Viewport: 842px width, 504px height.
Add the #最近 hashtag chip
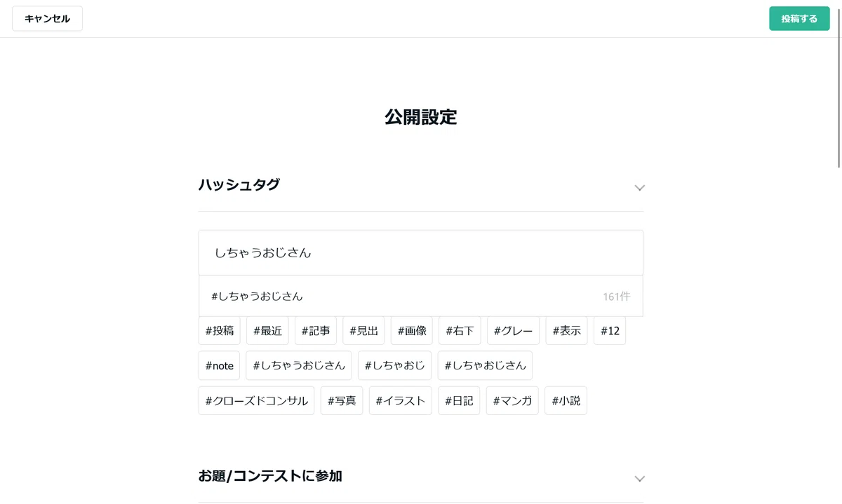267,331
